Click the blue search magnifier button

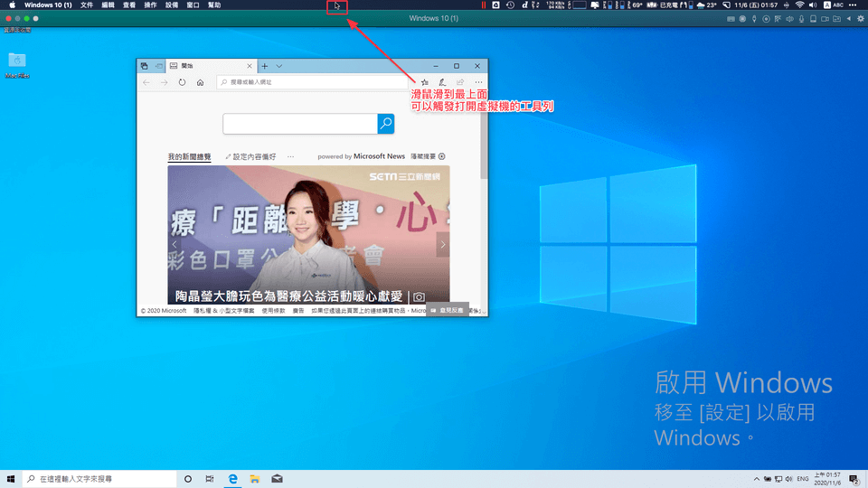pyautogui.click(x=386, y=124)
